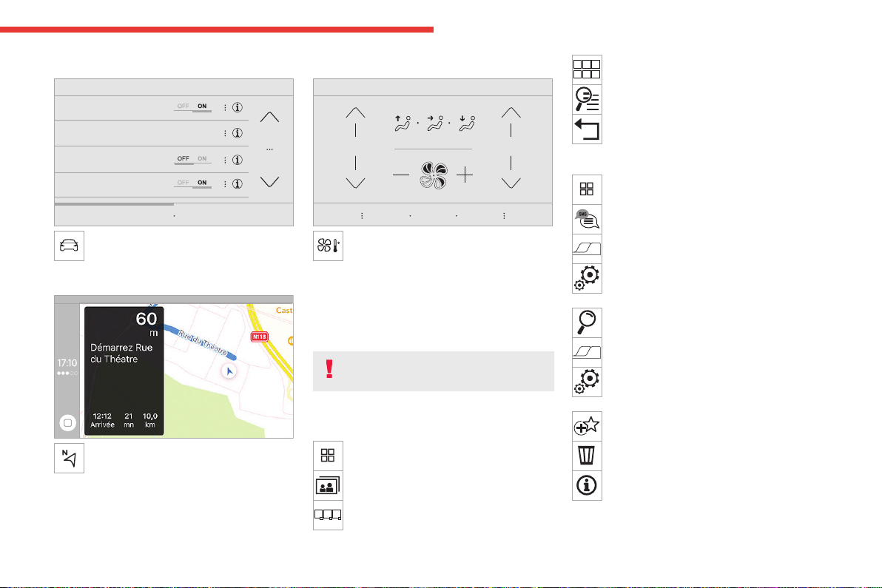This screenshot has width=882, height=588.
Task: Open the climate fan and thermometer icon
Action: point(328,246)
